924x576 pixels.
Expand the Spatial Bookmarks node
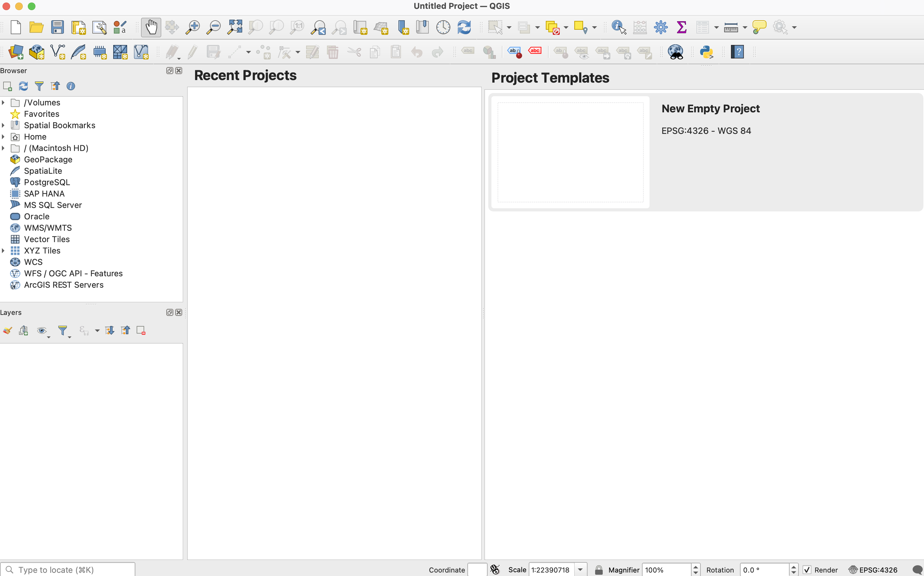click(3, 125)
